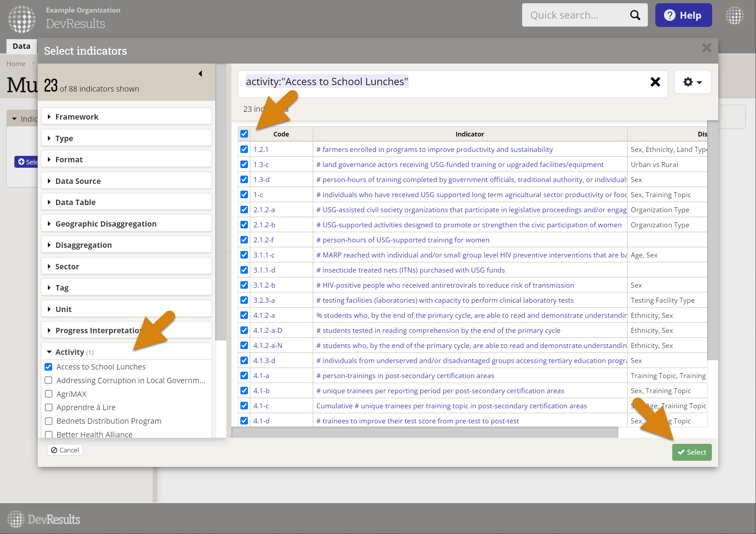The height and width of the screenshot is (534, 756).
Task: Click the user profile globe icon
Action: [734, 15]
